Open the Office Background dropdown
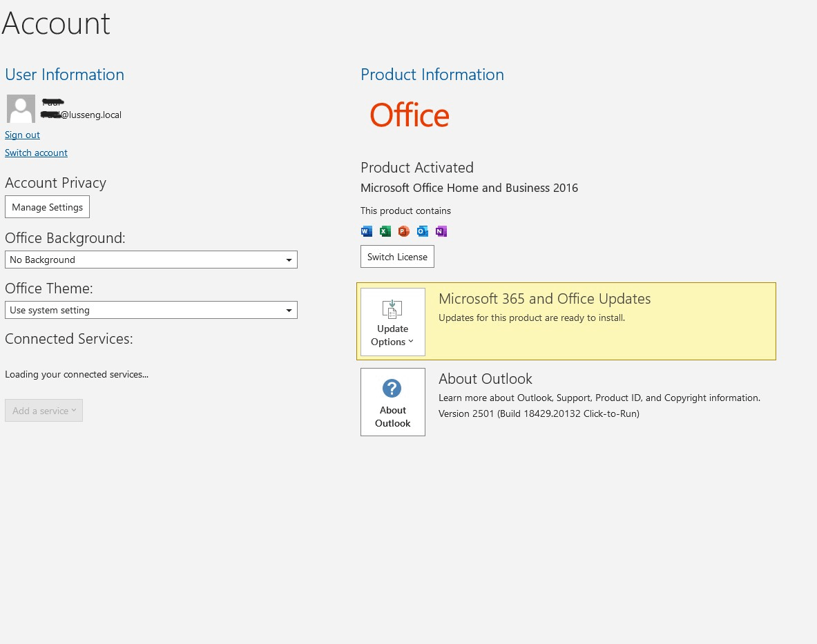817x644 pixels. coord(289,260)
